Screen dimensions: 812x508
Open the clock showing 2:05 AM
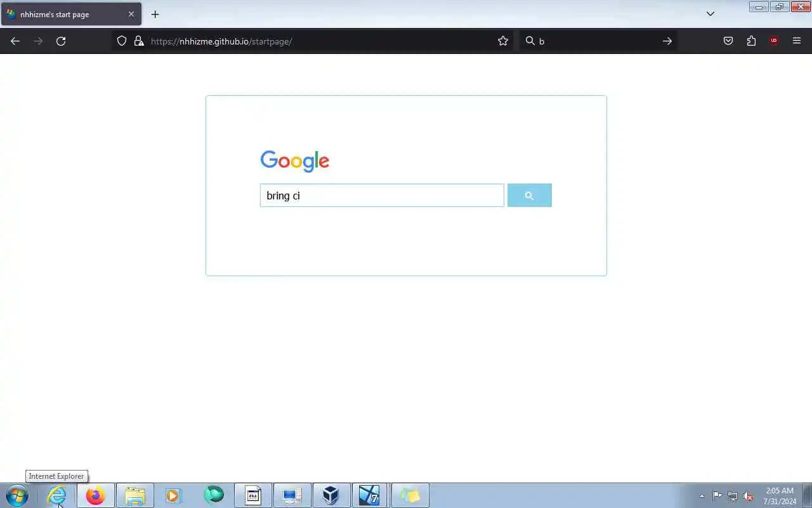click(780, 496)
